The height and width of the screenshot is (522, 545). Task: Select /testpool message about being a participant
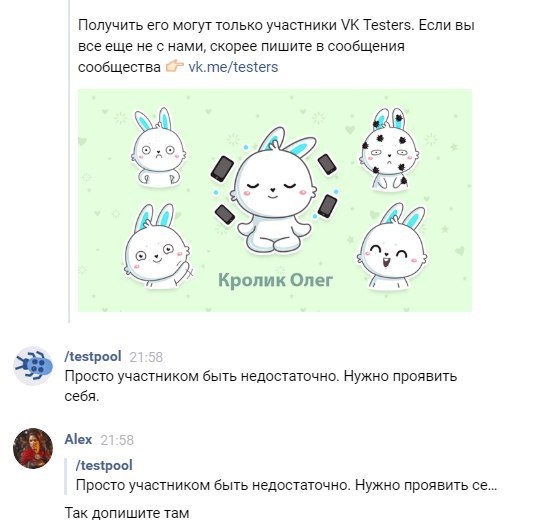[261, 386]
